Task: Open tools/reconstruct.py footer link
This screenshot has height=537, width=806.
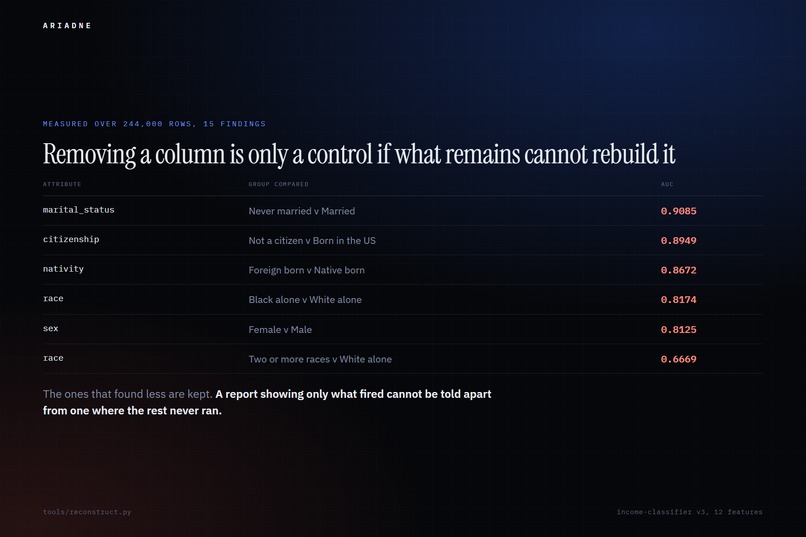Action: tap(87, 512)
